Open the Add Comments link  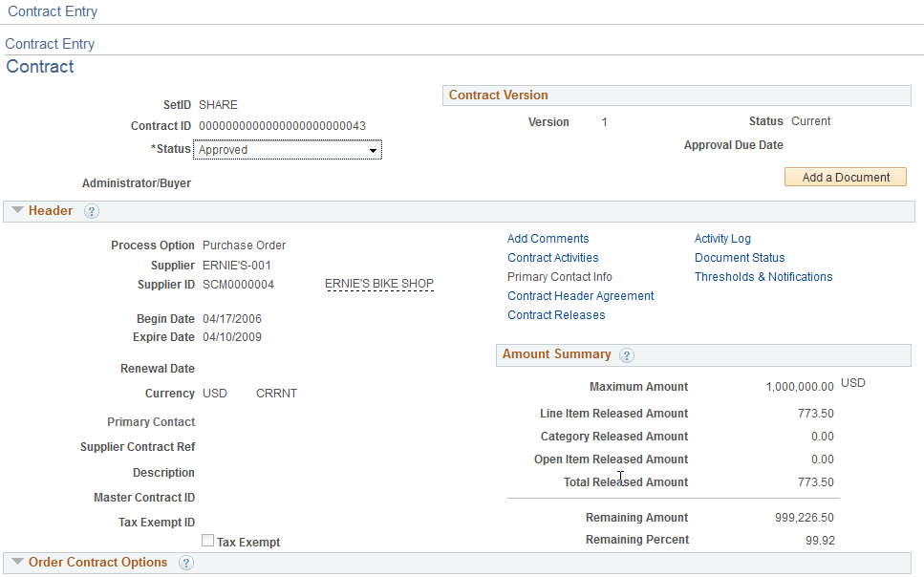click(x=548, y=239)
